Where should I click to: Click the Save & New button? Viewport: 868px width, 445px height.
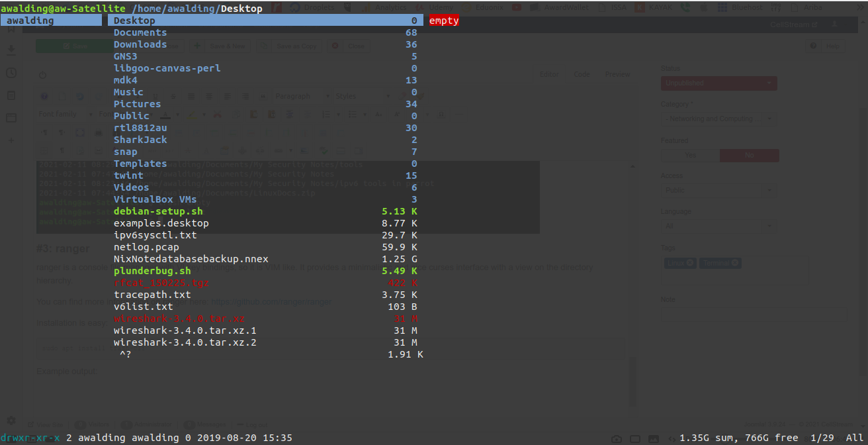point(219,46)
